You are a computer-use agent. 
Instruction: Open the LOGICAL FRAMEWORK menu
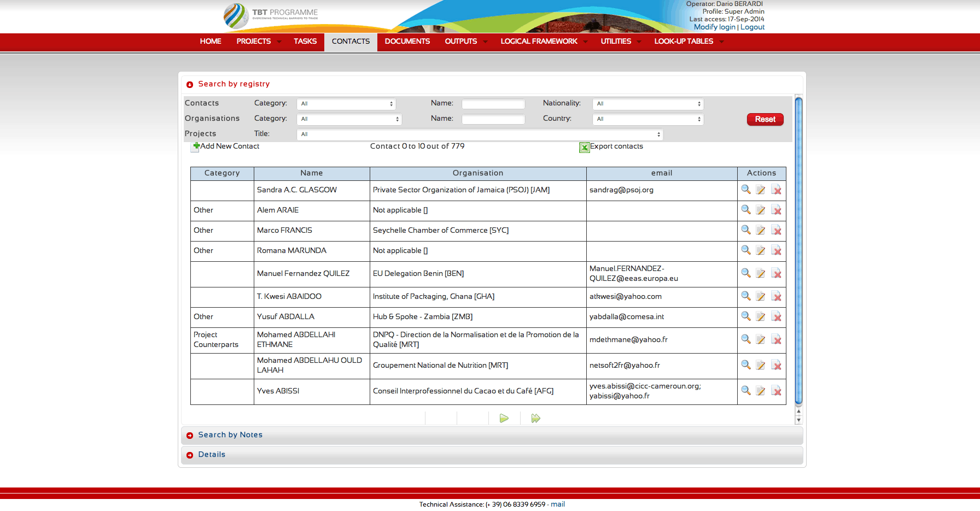point(544,42)
